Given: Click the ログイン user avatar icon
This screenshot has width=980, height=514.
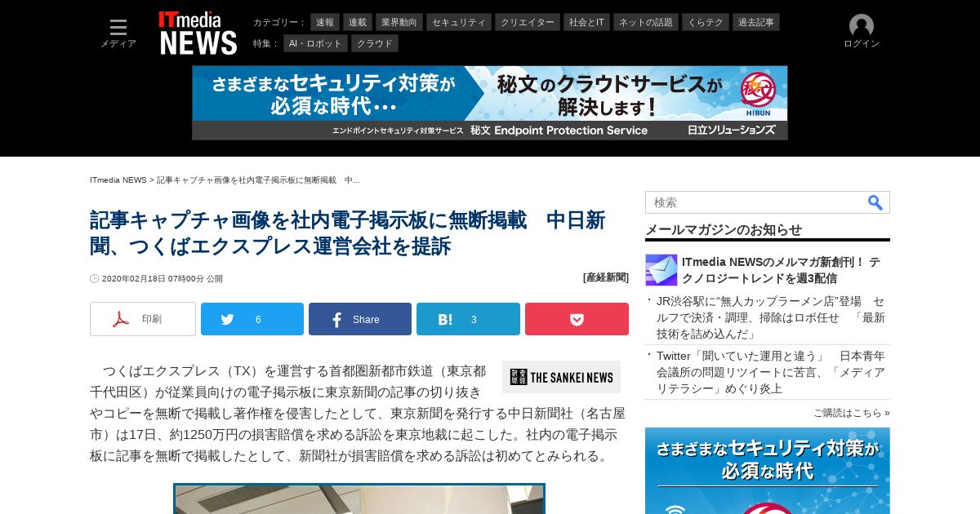Looking at the screenshot, I should tap(862, 26).
